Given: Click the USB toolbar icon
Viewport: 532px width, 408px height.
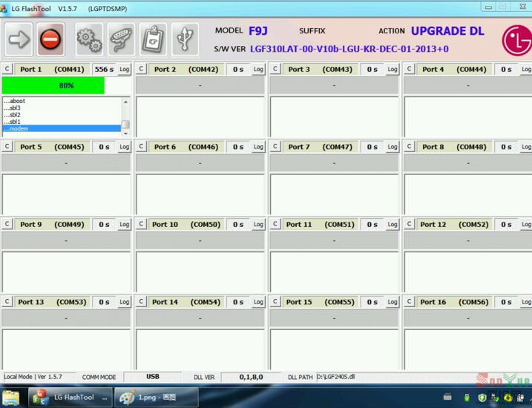Looking at the screenshot, I should (185, 39).
